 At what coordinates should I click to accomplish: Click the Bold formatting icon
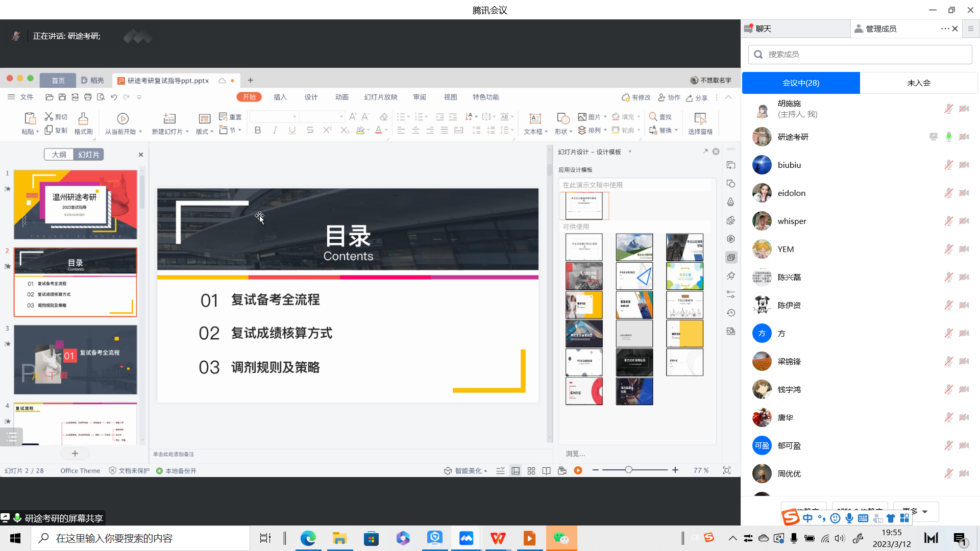(258, 131)
